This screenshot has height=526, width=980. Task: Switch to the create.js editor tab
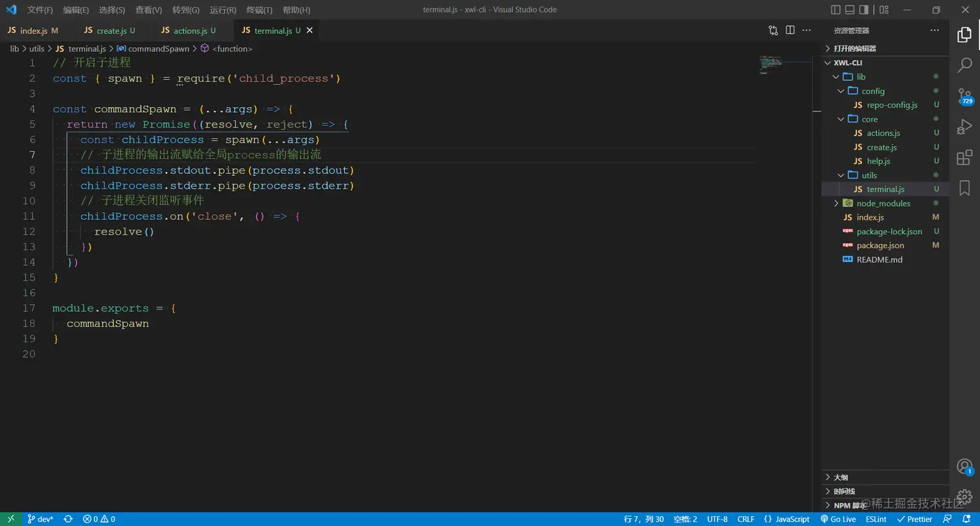115,30
